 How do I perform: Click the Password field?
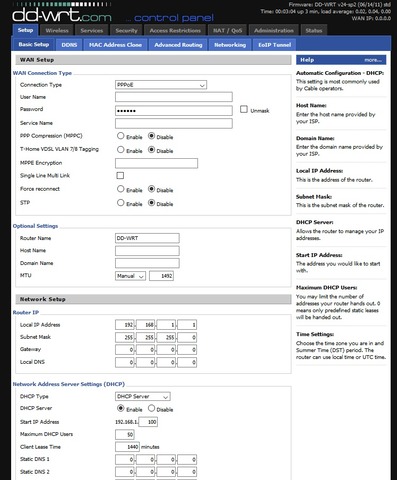174,111
